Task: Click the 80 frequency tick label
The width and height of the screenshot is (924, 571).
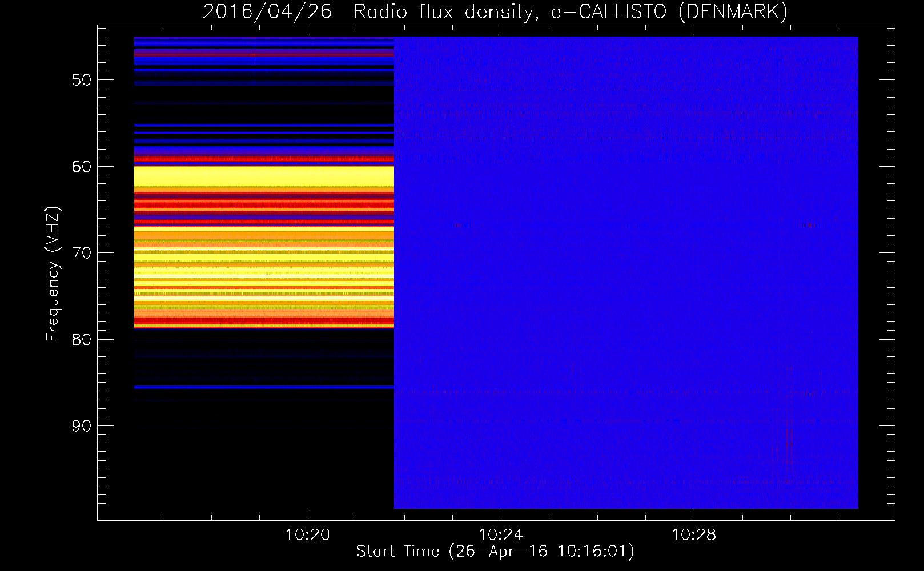Action: point(82,339)
